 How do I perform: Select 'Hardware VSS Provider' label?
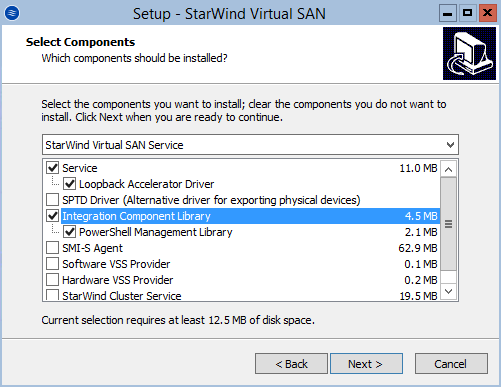118,280
